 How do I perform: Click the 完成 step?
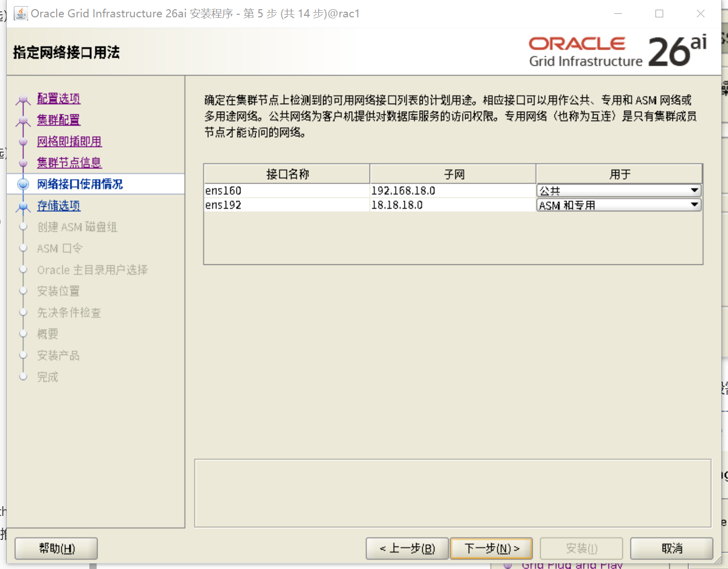(x=47, y=377)
